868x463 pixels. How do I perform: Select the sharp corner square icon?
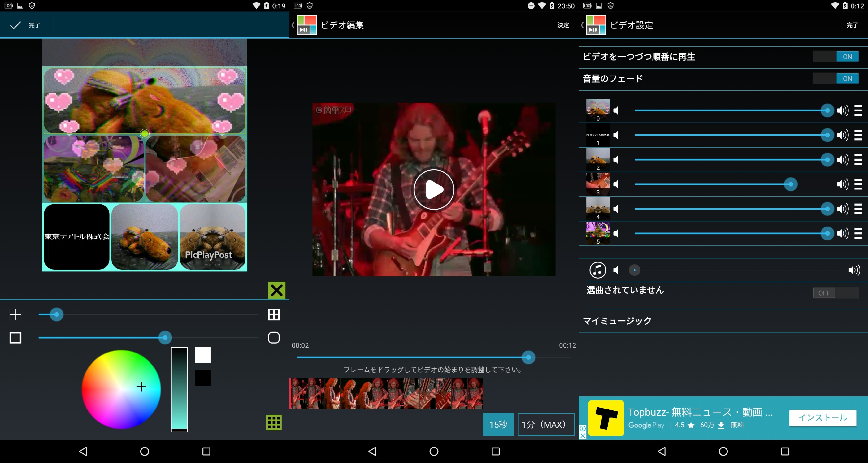click(x=16, y=338)
